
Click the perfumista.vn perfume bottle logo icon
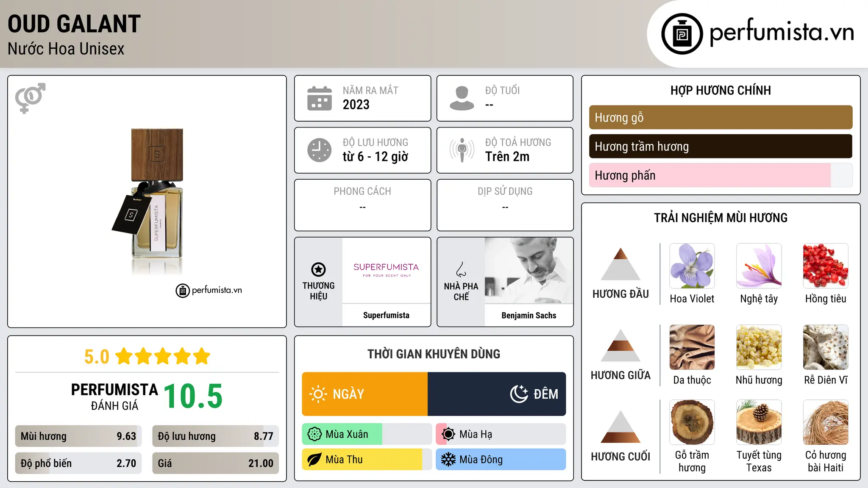coord(682,34)
